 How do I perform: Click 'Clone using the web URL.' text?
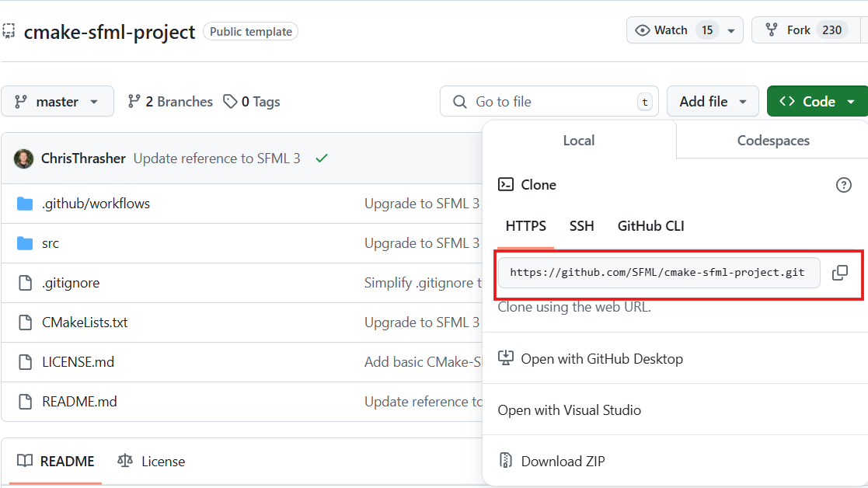[x=574, y=307]
